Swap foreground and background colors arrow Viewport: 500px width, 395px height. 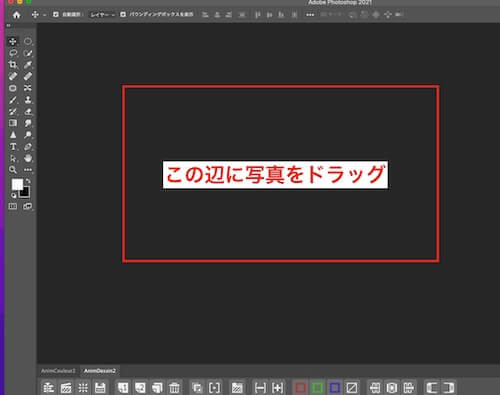click(28, 181)
